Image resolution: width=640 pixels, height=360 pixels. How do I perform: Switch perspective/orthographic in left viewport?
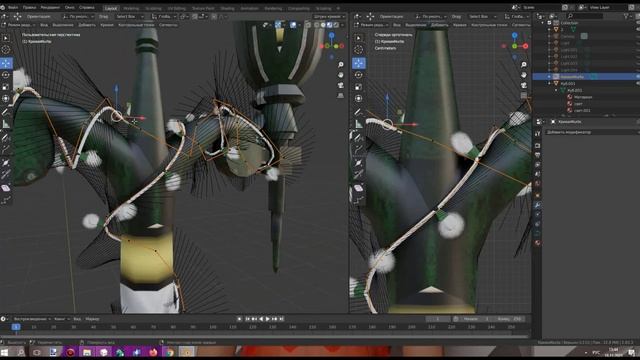(x=340, y=96)
